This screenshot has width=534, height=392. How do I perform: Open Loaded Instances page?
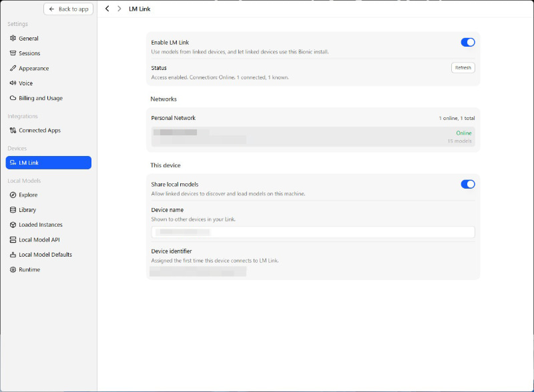[x=48, y=225]
